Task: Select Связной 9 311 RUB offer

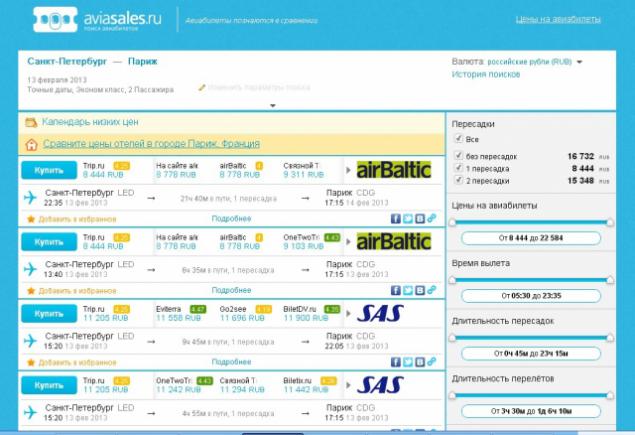Action: (303, 170)
